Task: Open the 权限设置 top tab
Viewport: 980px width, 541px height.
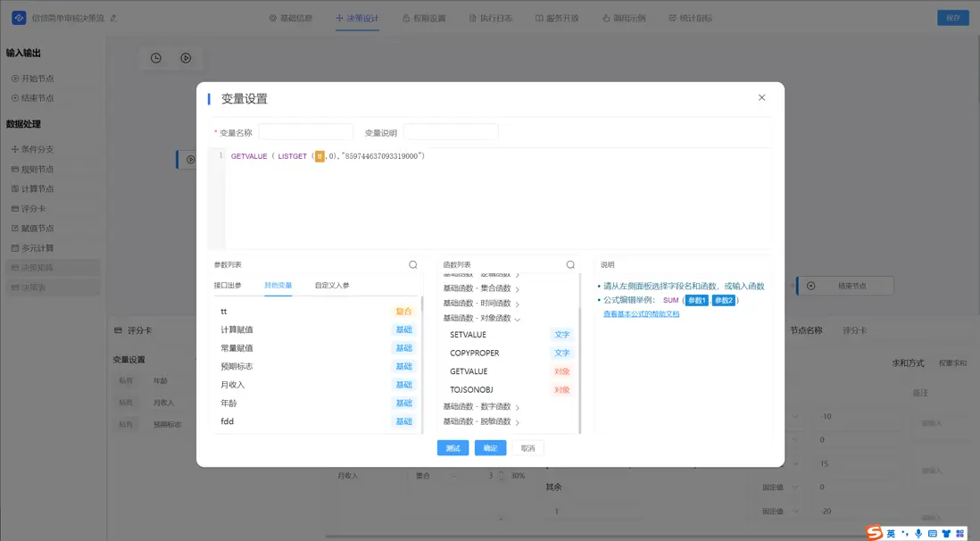Action: click(424, 18)
